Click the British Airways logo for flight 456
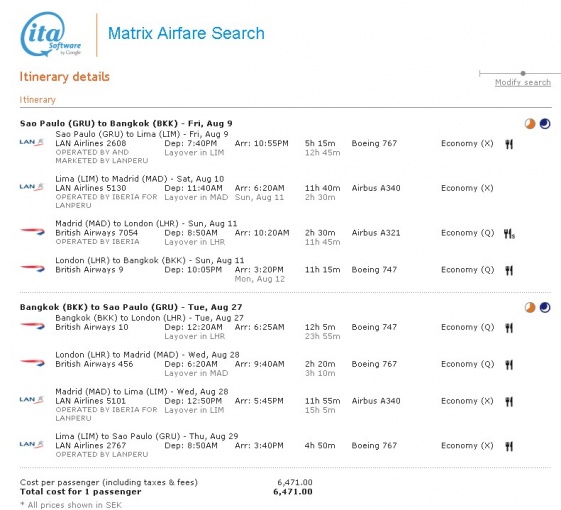The height and width of the screenshot is (510, 561). pos(33,363)
